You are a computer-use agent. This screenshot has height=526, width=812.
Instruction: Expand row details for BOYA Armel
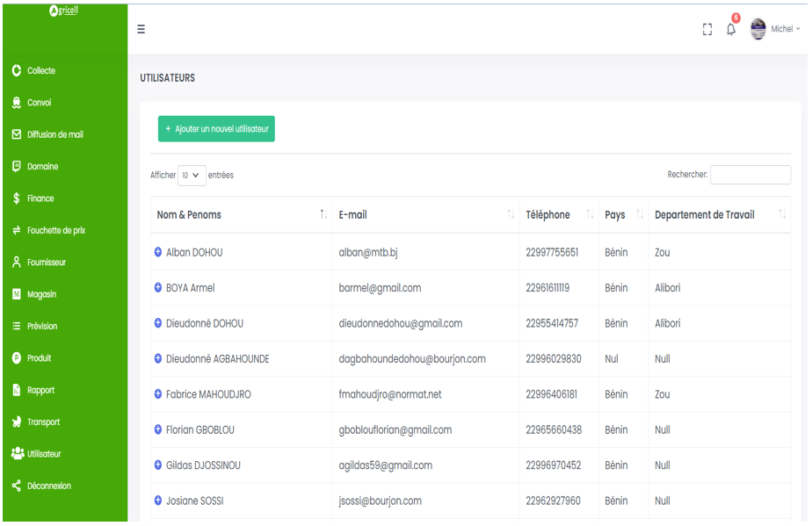(158, 288)
